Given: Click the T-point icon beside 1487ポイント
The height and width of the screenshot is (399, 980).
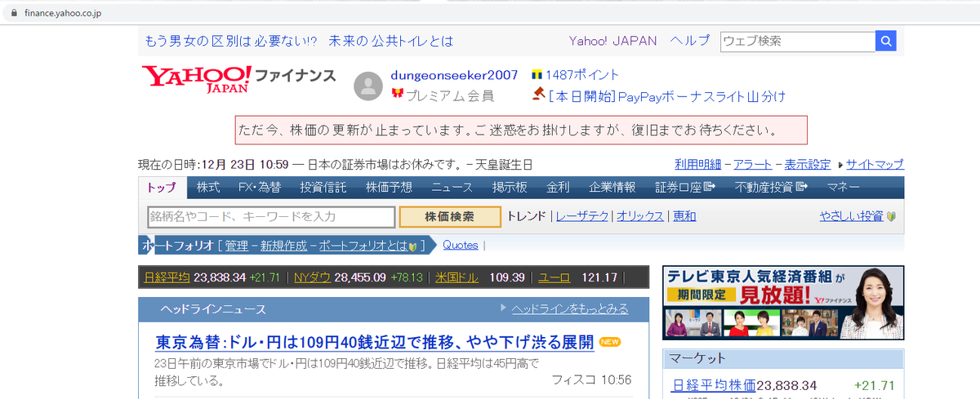Looking at the screenshot, I should coord(537,75).
